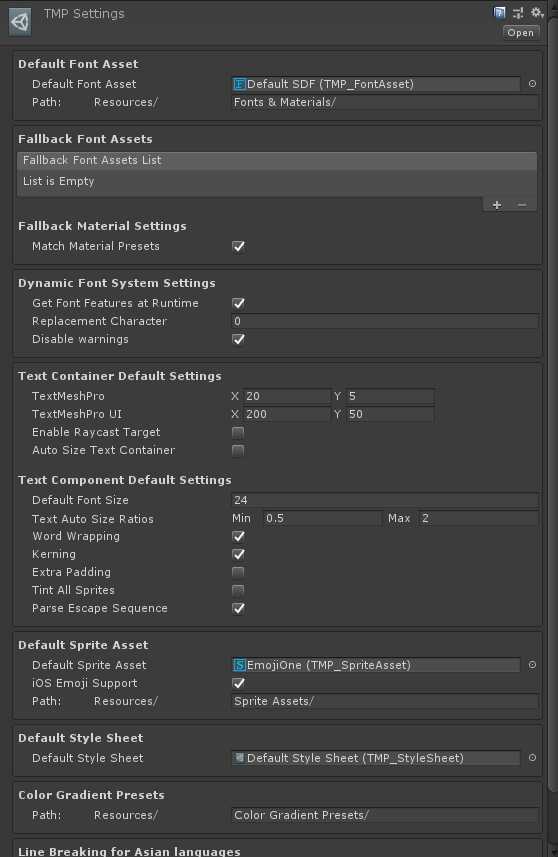Toggle Word Wrapping checkbox

(x=238, y=537)
